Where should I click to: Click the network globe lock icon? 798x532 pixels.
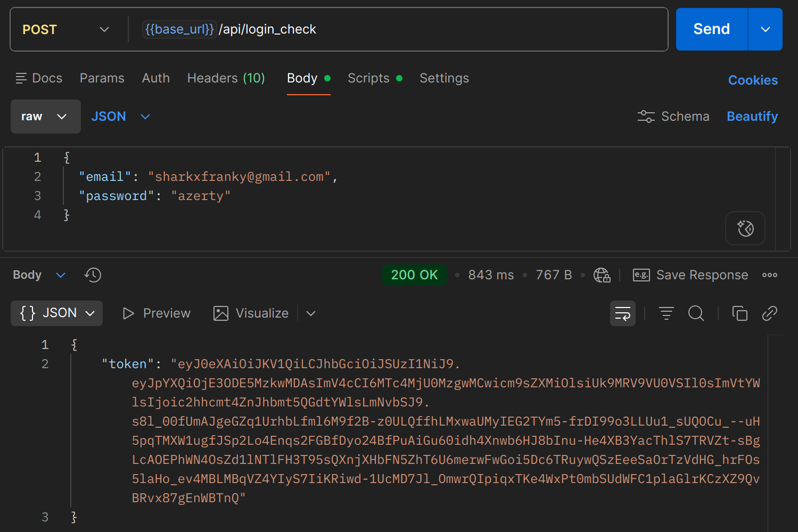coord(602,275)
